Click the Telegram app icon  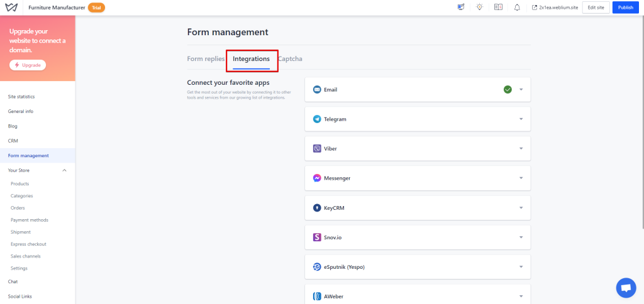(x=318, y=119)
